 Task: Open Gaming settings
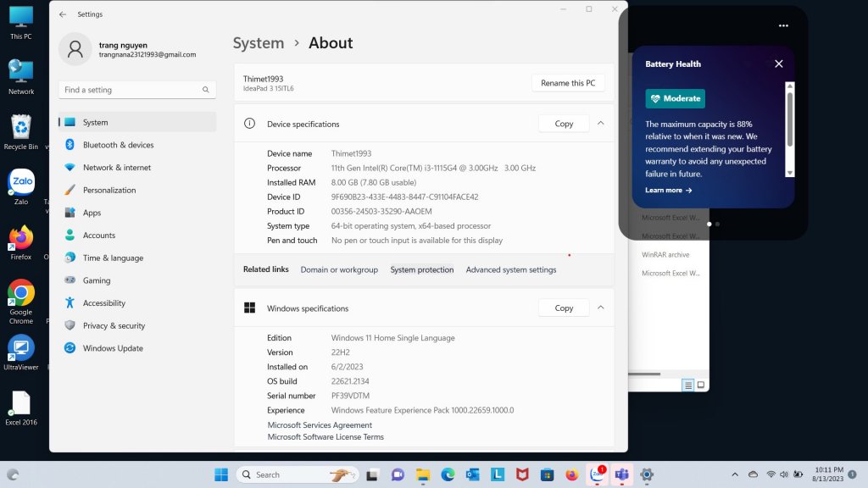click(x=137, y=280)
